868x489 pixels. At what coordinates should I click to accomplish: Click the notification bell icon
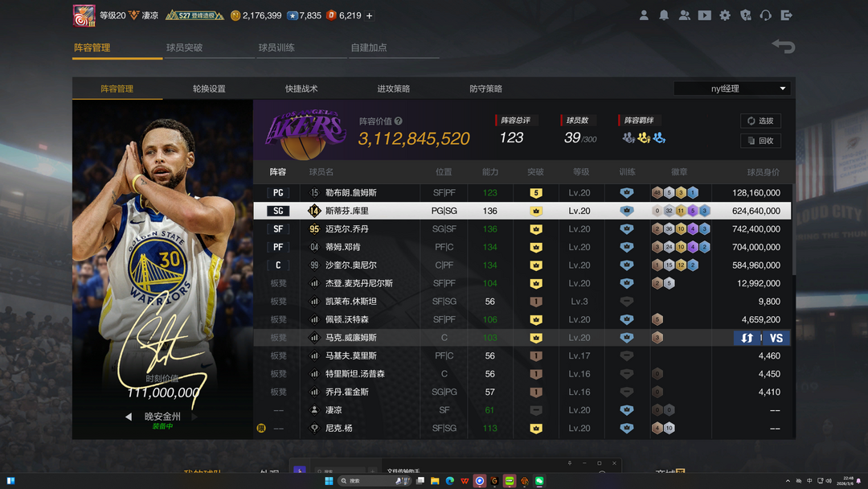(664, 15)
